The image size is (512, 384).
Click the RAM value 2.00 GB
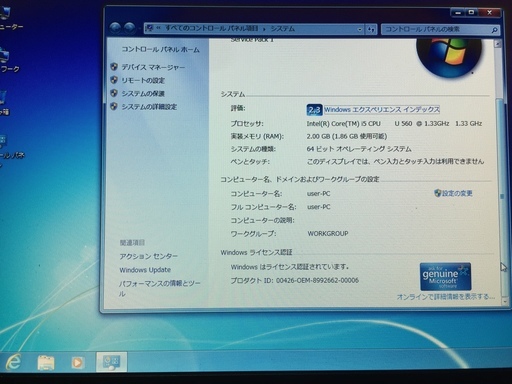[347, 136]
